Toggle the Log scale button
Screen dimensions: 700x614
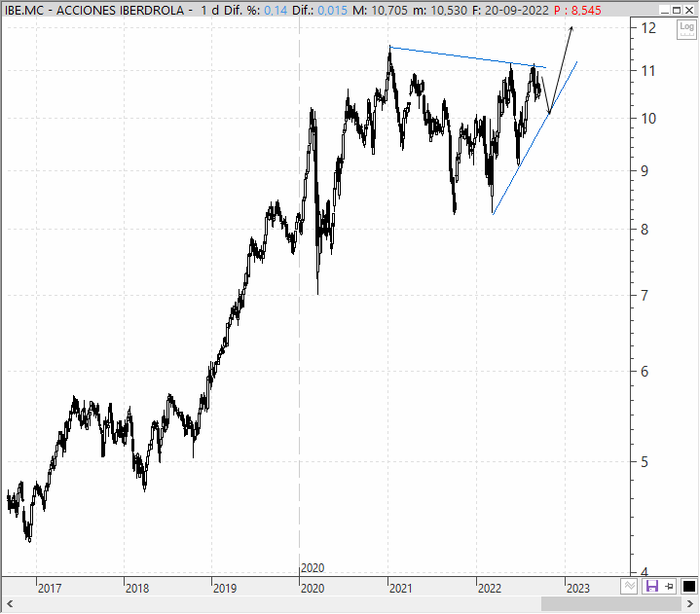coord(686,29)
